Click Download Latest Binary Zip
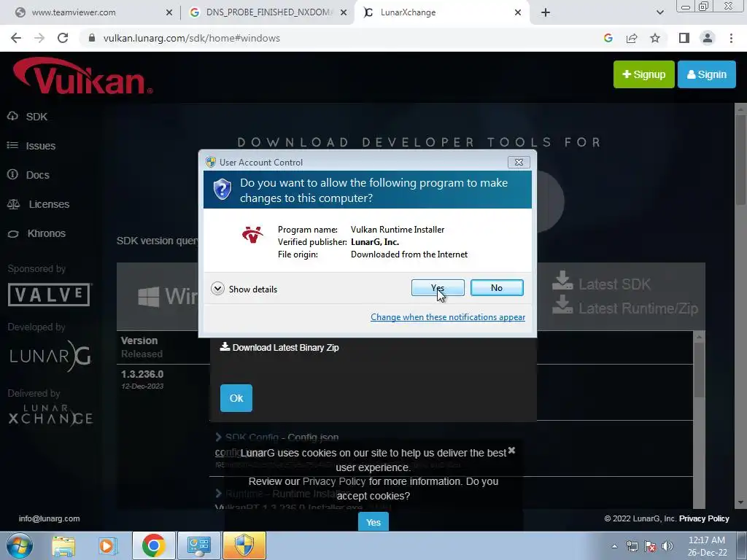Image resolution: width=747 pixels, height=560 pixels. click(x=279, y=348)
